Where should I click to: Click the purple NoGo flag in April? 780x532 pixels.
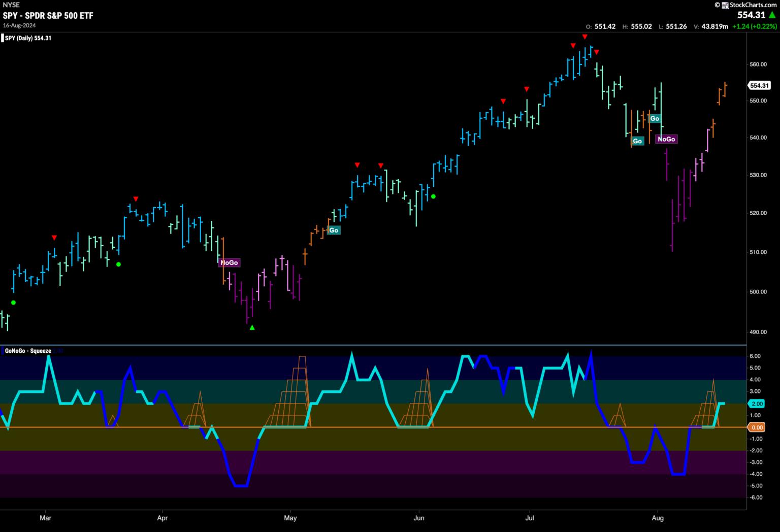[229, 262]
